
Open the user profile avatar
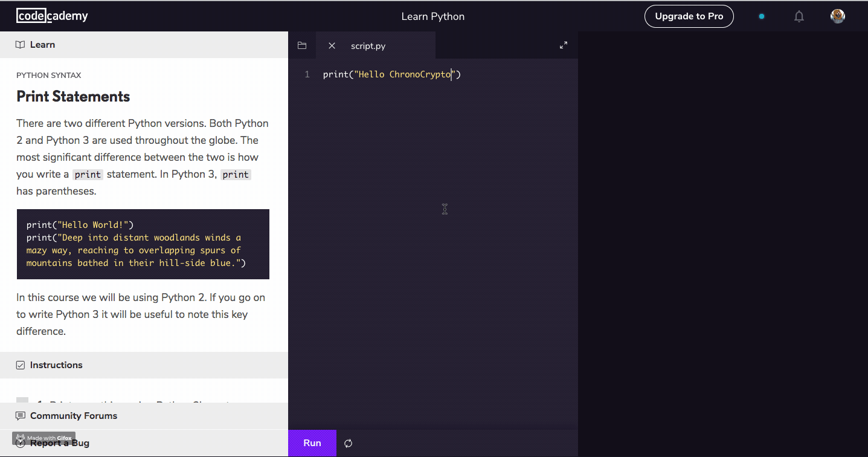coord(838,16)
